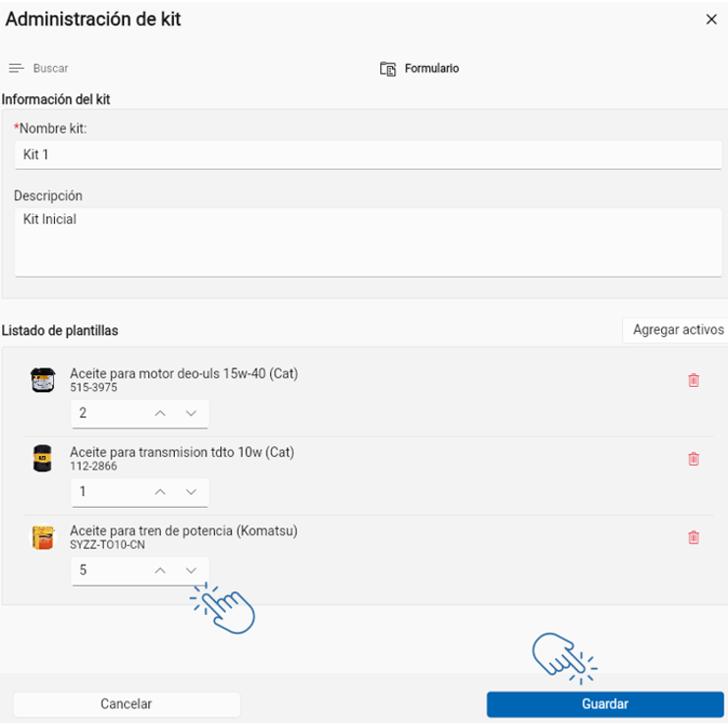Viewport: 728px width, 723px height.
Task: Decrease quantity of Komatsu tren de potencia
Action: 191,570
